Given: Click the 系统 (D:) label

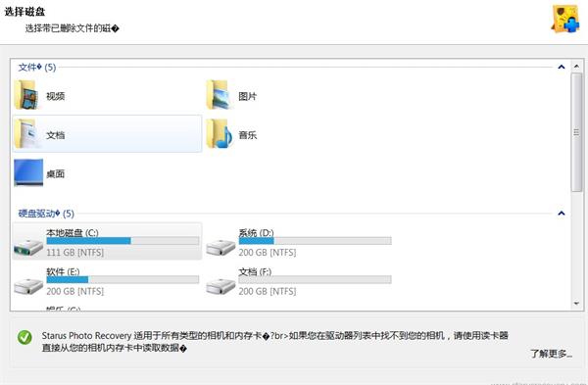Looking at the screenshot, I should (x=256, y=232).
